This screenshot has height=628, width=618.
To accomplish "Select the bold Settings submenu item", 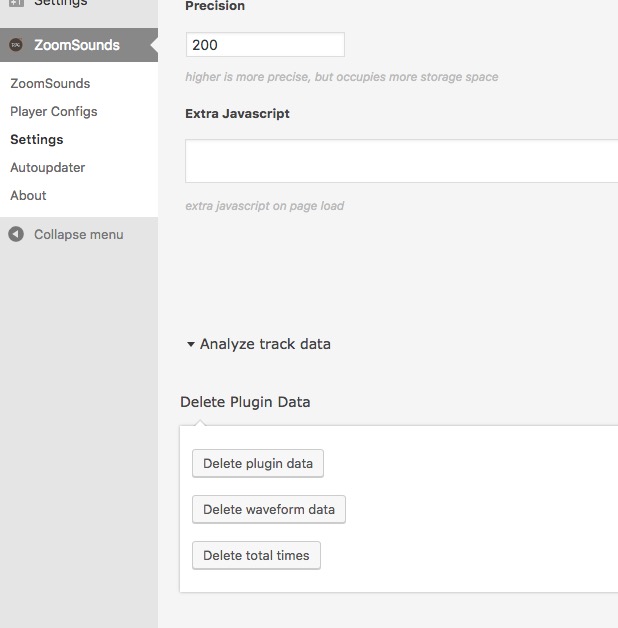I will point(37,139).
